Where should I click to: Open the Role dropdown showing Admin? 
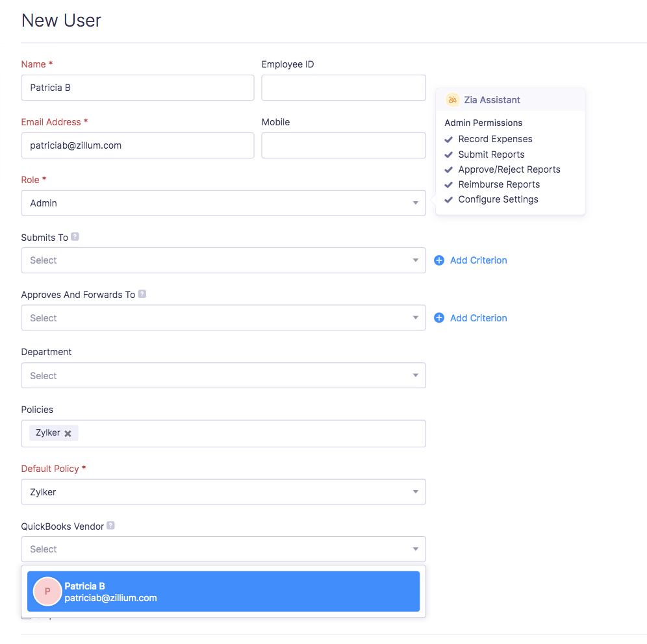click(x=415, y=203)
